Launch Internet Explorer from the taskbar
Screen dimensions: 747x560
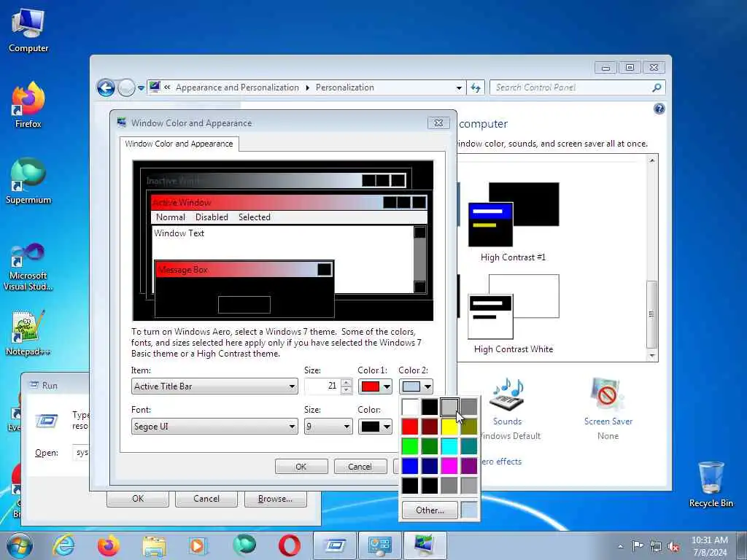coord(63,545)
